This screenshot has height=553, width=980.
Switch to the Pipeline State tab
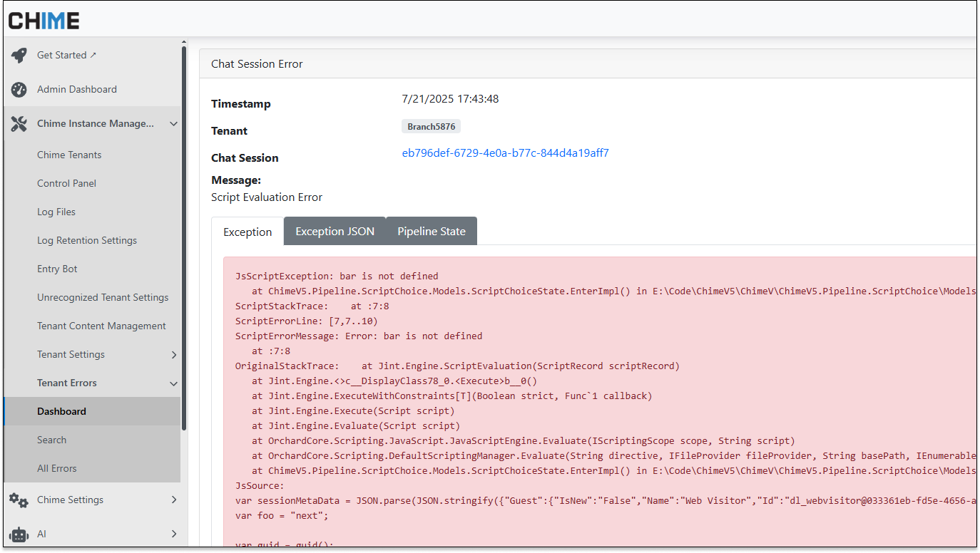tap(432, 231)
